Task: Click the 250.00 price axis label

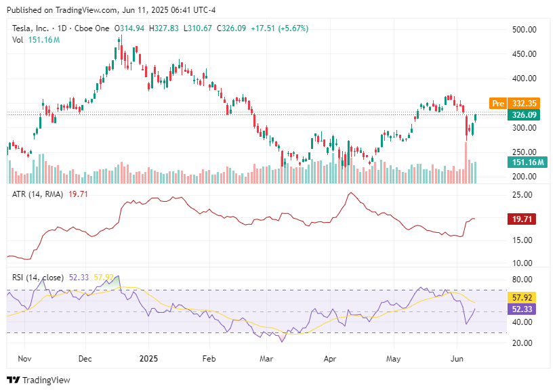Action: pyautogui.click(x=524, y=152)
